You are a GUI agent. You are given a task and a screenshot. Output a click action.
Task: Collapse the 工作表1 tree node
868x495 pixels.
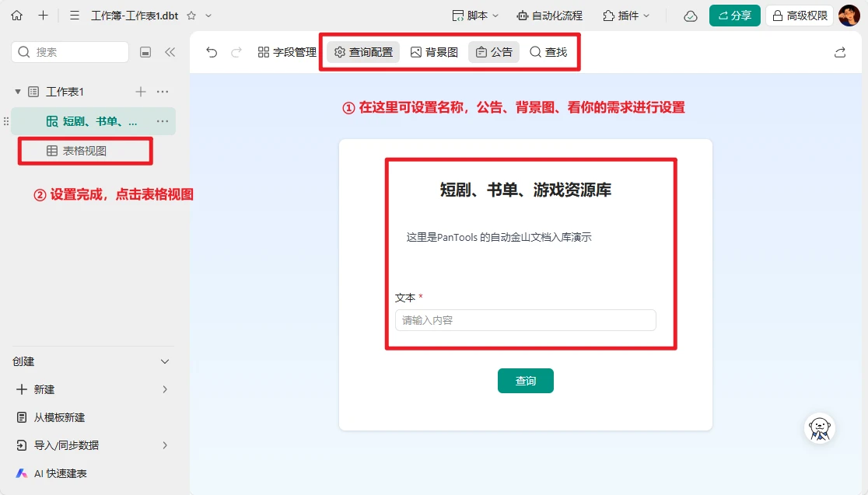[18, 92]
